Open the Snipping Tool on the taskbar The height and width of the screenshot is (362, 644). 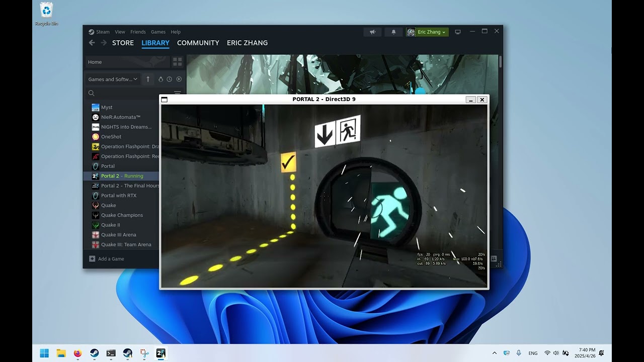(144, 353)
